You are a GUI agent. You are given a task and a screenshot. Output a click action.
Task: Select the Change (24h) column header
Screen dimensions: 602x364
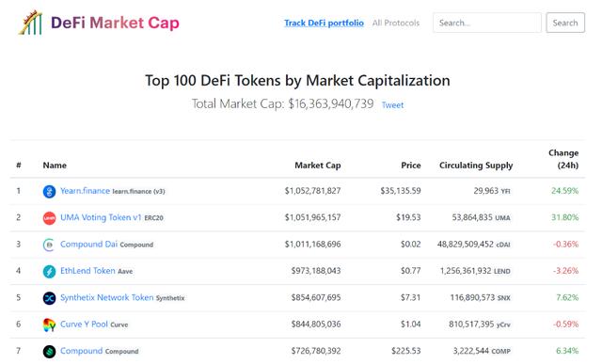(563, 159)
